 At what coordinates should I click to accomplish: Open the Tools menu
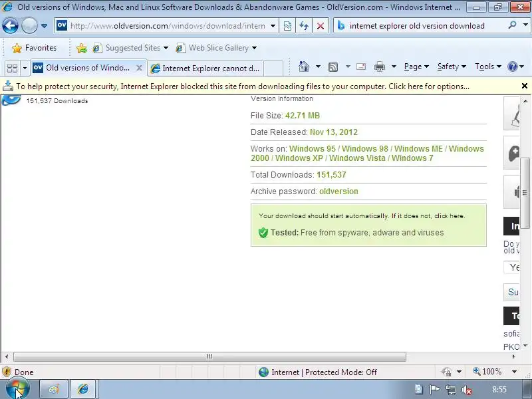click(x=488, y=66)
